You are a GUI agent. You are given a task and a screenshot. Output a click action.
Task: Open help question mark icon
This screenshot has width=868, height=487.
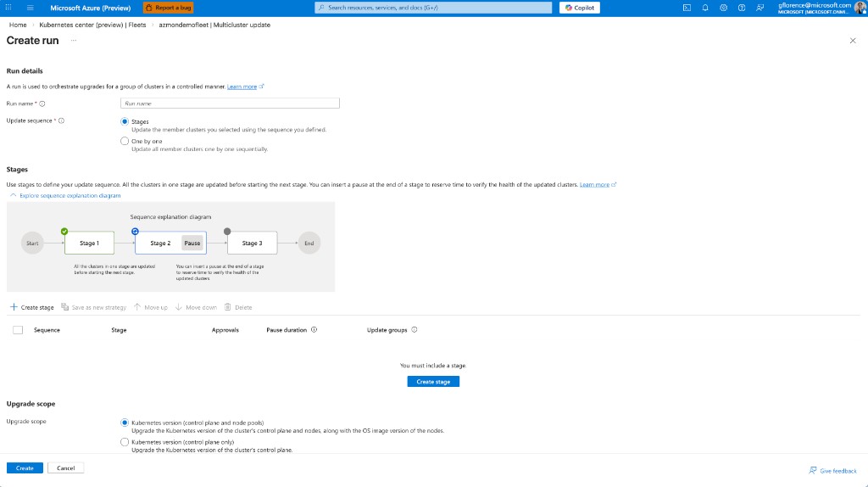coord(741,8)
